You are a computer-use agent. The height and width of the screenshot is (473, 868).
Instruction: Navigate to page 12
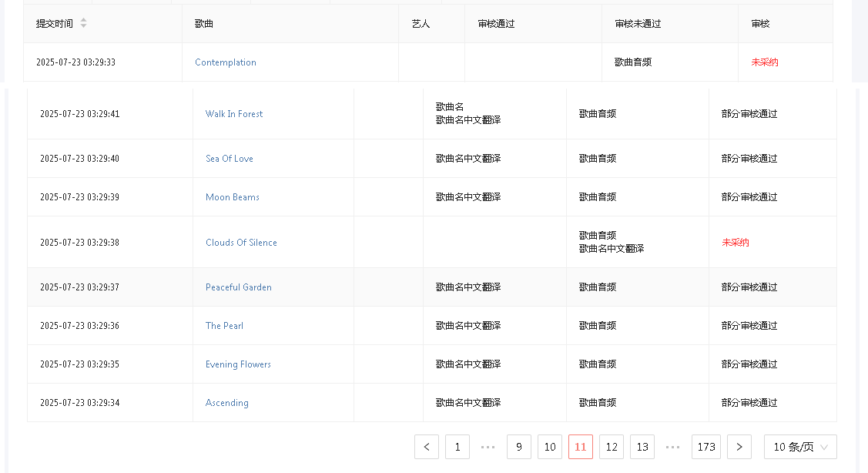coord(612,447)
